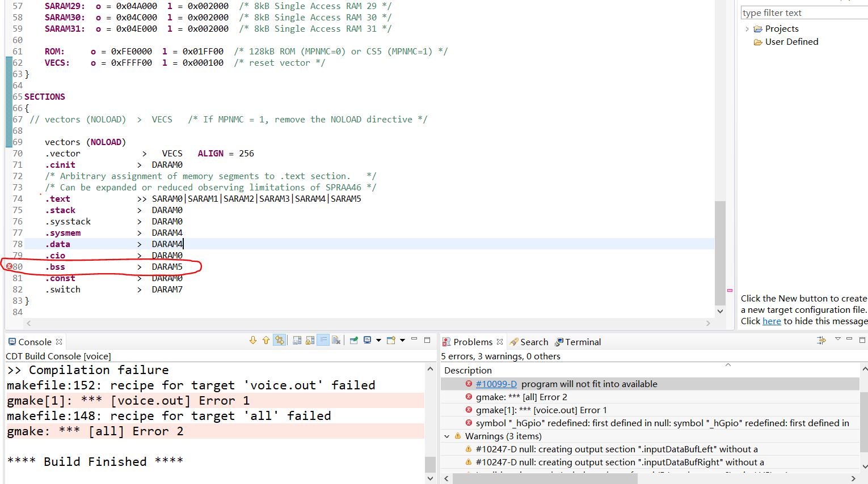
Task: Click the VECS reset vector line
Action: point(185,63)
